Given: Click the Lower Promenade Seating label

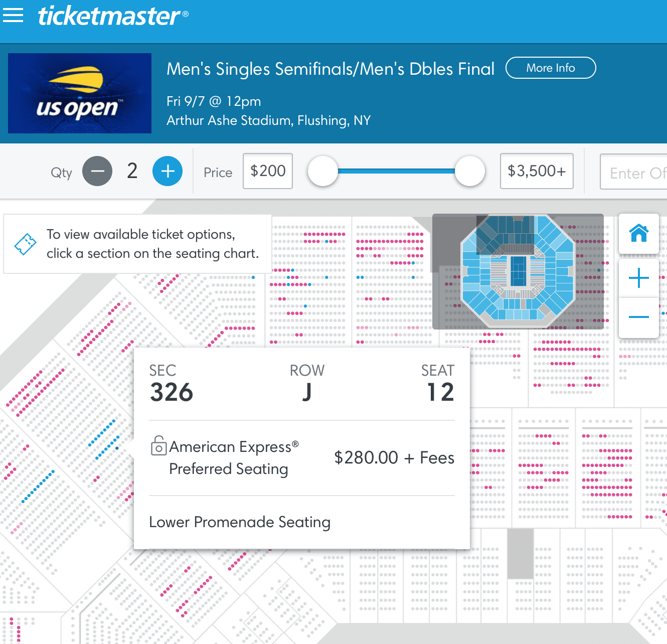Looking at the screenshot, I should [x=239, y=522].
